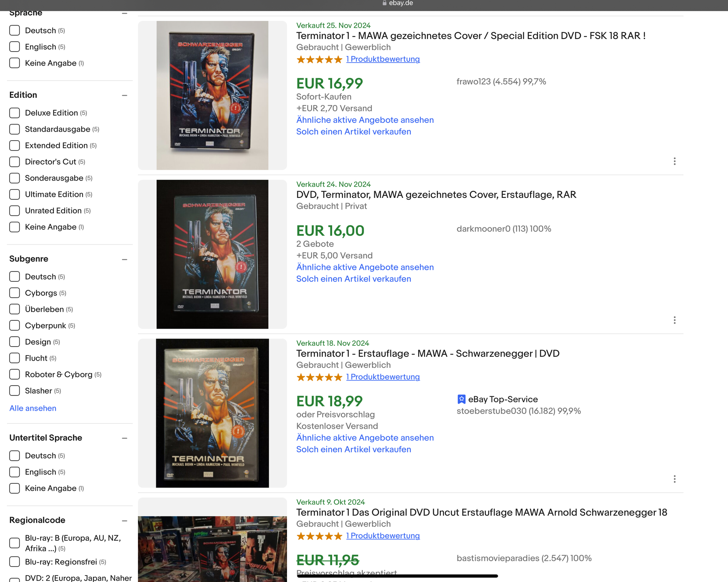Screen dimensions: 728x582
Task: Click star rating of the 9. Okt listing
Action: pos(319,536)
